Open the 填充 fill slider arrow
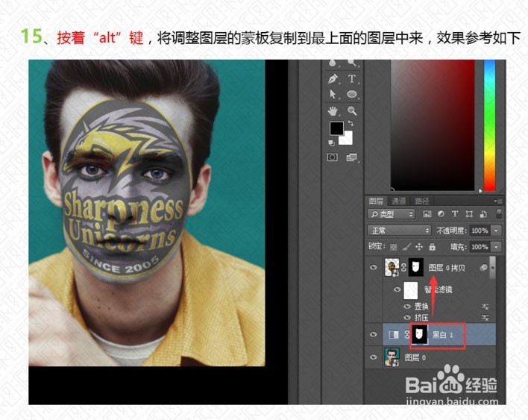This screenshot has width=528, height=420. pyautogui.click(x=496, y=247)
